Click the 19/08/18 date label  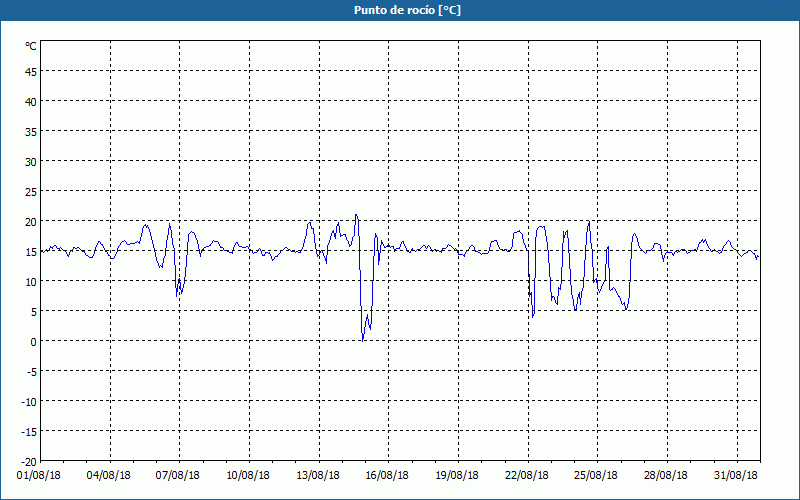pos(457,476)
